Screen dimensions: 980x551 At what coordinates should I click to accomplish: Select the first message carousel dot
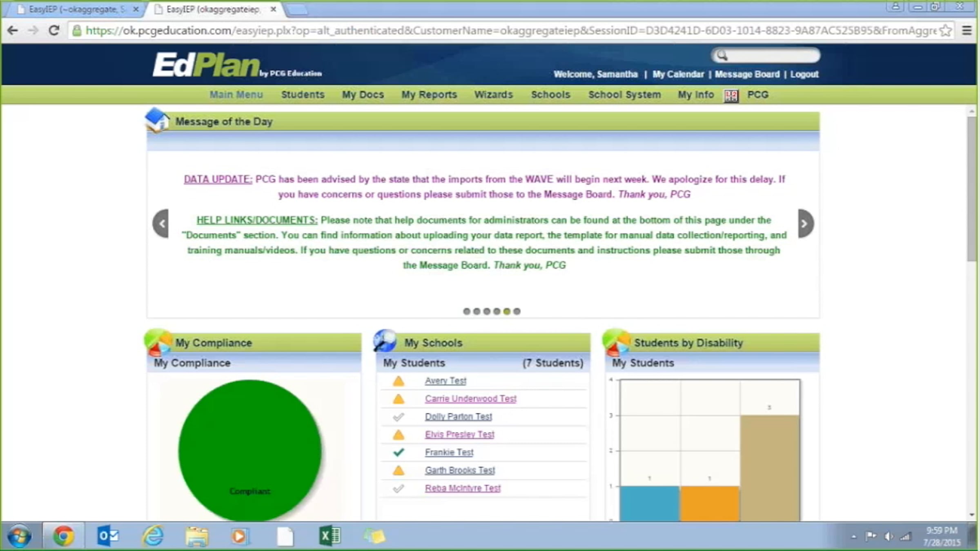[x=466, y=311]
